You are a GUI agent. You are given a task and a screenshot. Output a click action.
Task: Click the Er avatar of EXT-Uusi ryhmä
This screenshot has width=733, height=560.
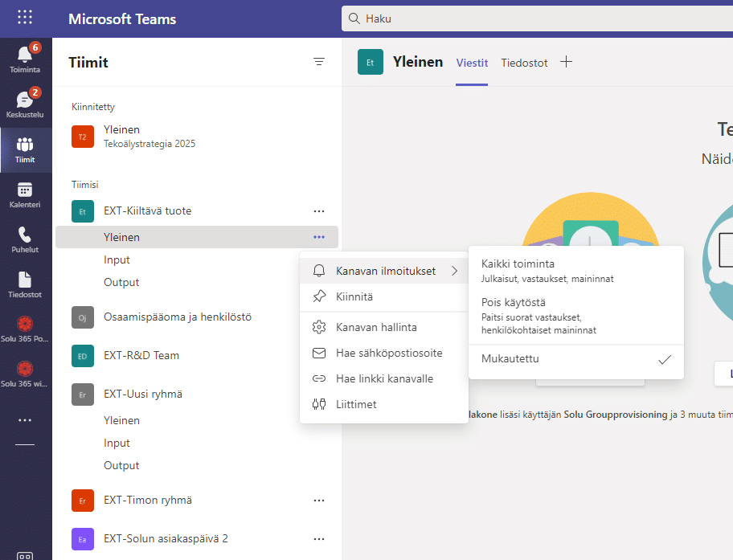coord(83,394)
